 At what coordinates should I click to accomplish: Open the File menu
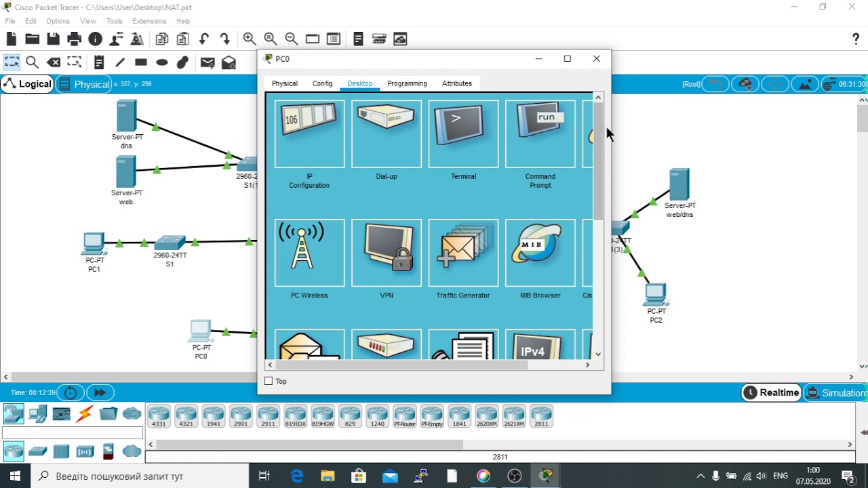pyautogui.click(x=10, y=21)
